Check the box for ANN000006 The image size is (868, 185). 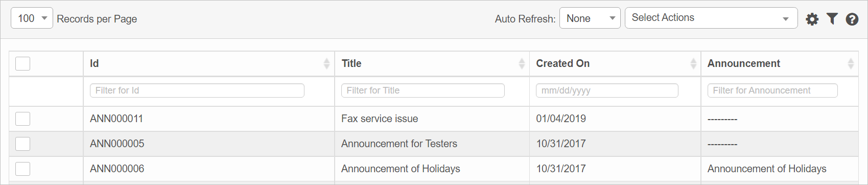click(23, 169)
